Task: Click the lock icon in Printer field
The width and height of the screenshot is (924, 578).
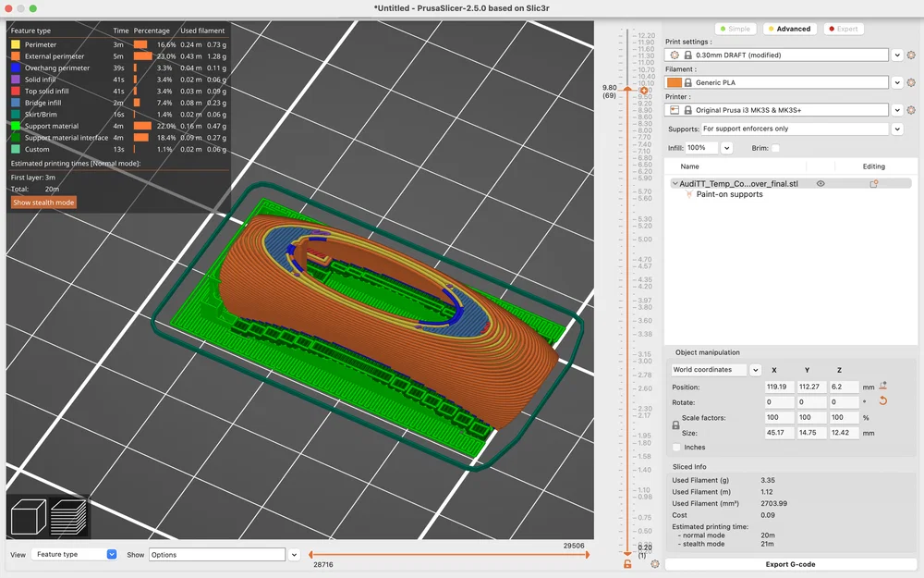Action: point(687,110)
